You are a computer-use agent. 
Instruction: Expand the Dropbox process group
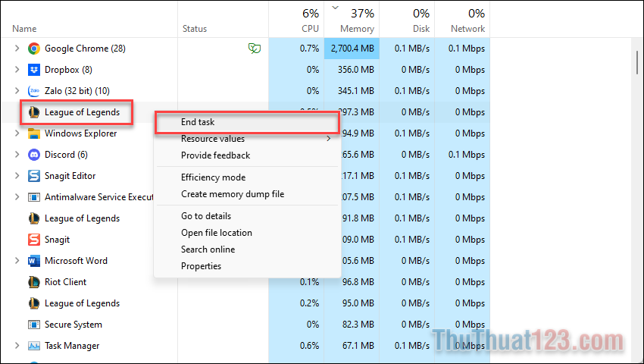click(x=17, y=70)
